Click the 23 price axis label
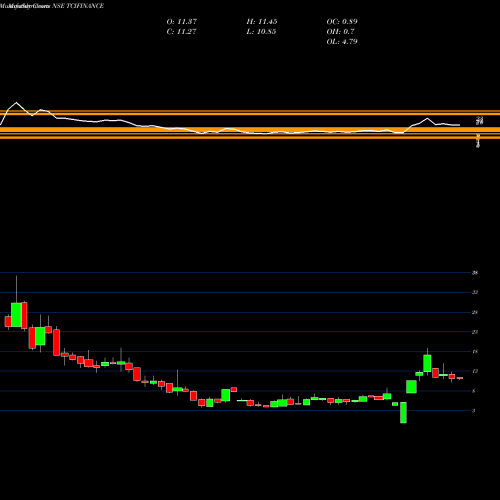 [x=475, y=332]
